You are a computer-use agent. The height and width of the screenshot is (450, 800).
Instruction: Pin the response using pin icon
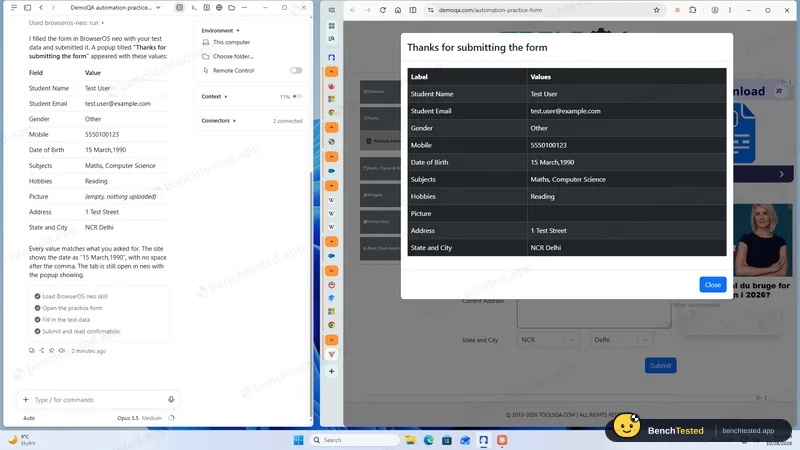[x=52, y=351]
